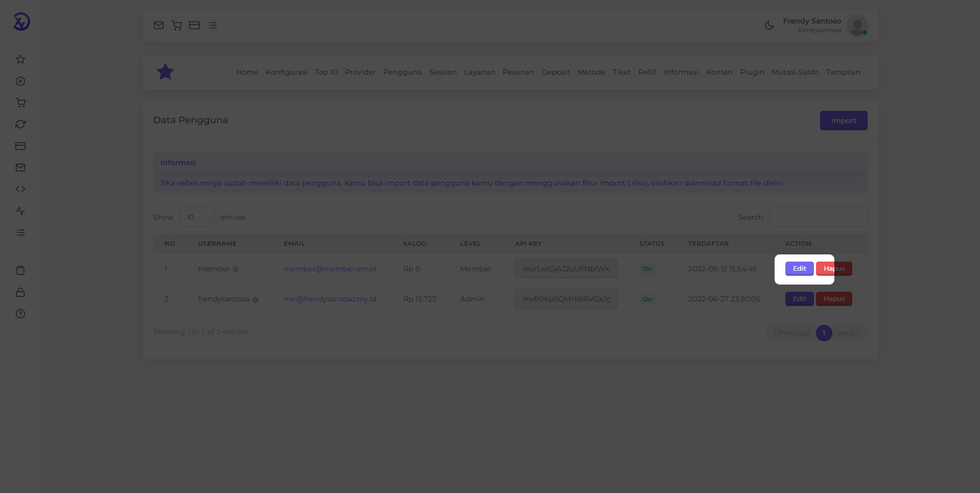
Task: Open the credit card sidebar icon
Action: 20,146
